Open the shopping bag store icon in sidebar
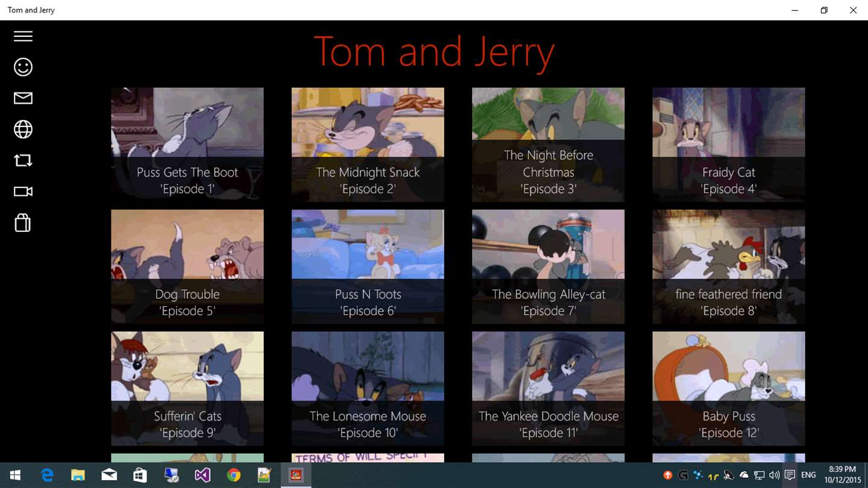 coord(23,223)
